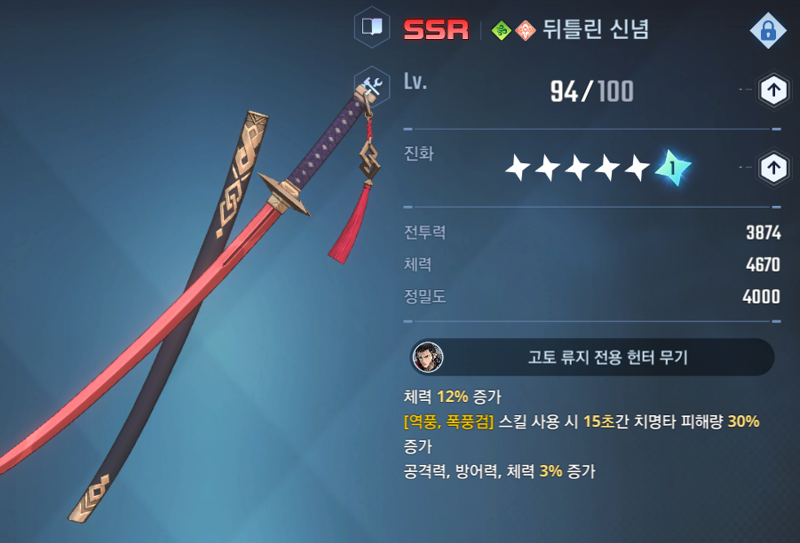Toggle the blue weapon lock icon

pyautogui.click(x=768, y=30)
